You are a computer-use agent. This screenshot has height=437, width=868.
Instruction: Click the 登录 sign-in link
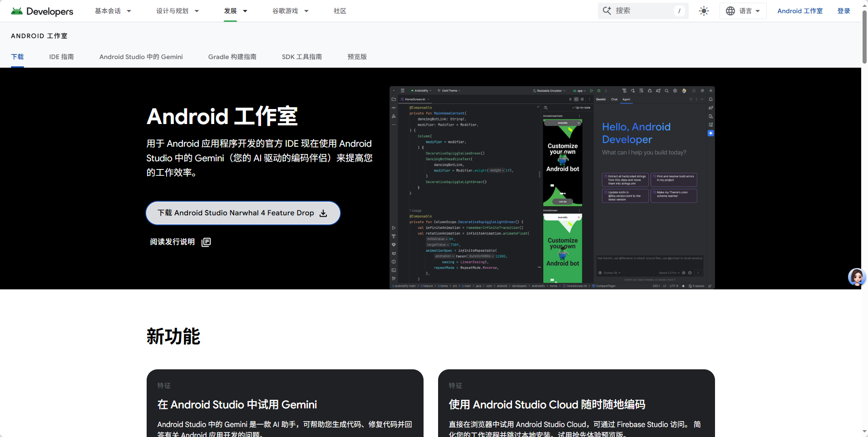click(844, 11)
